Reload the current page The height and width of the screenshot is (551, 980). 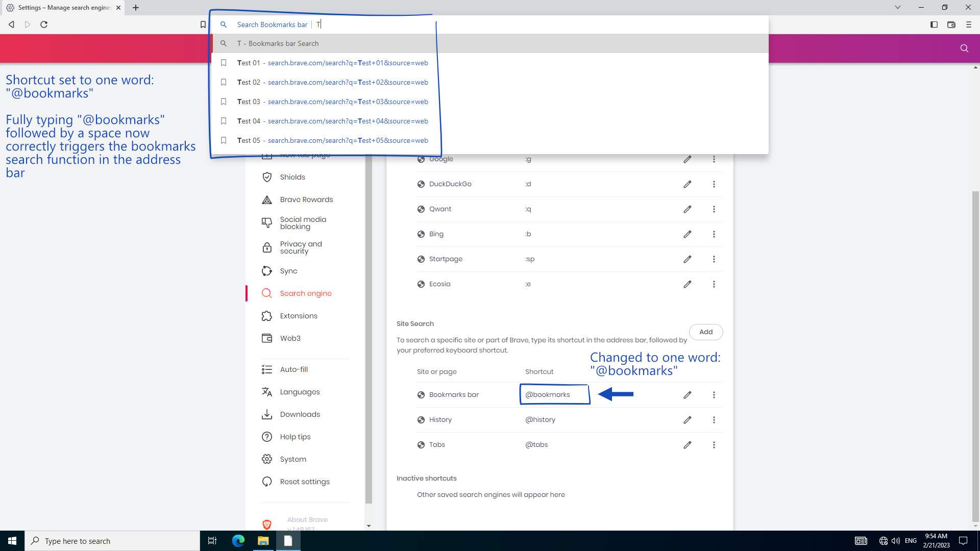44,24
